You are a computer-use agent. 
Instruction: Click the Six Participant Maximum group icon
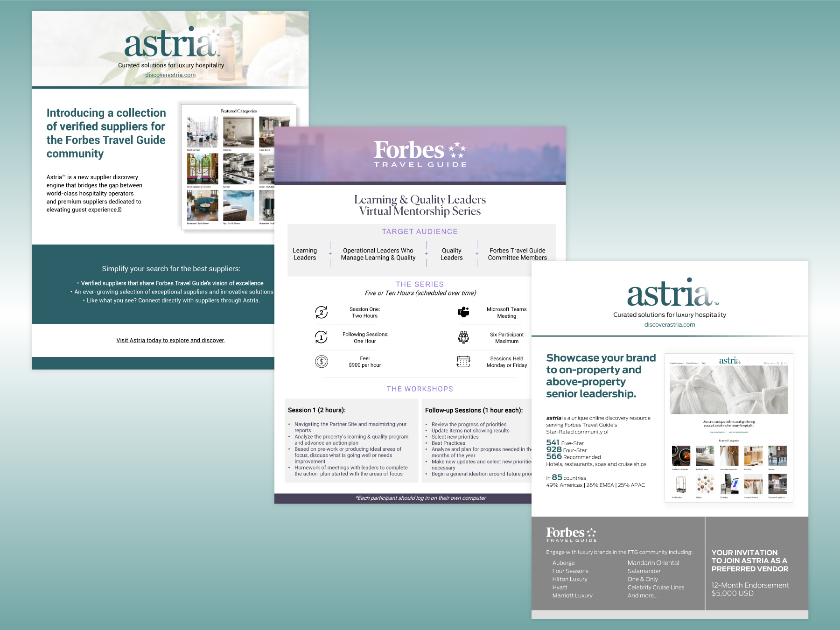coord(463,337)
